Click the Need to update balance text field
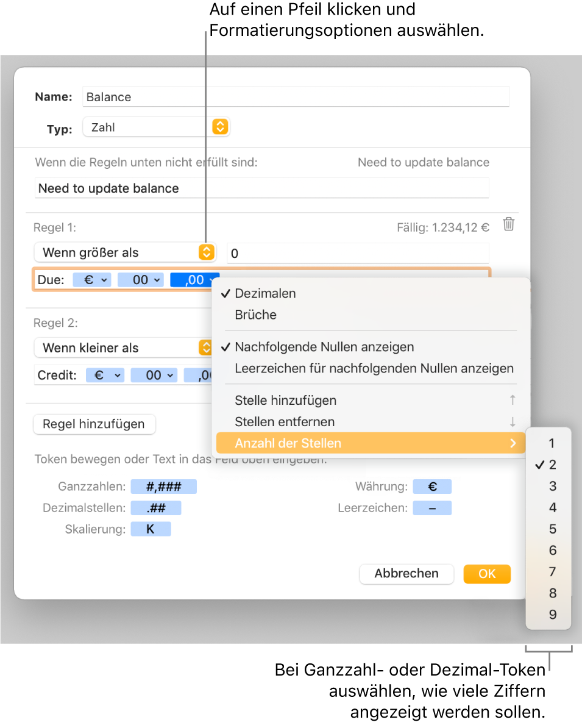Screen dimensions: 582x728 click(x=262, y=188)
